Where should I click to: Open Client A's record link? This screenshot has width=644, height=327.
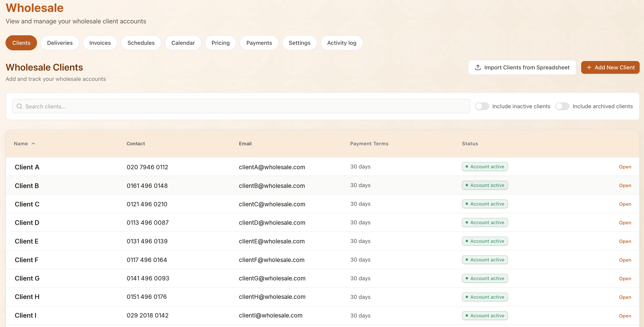click(x=625, y=167)
